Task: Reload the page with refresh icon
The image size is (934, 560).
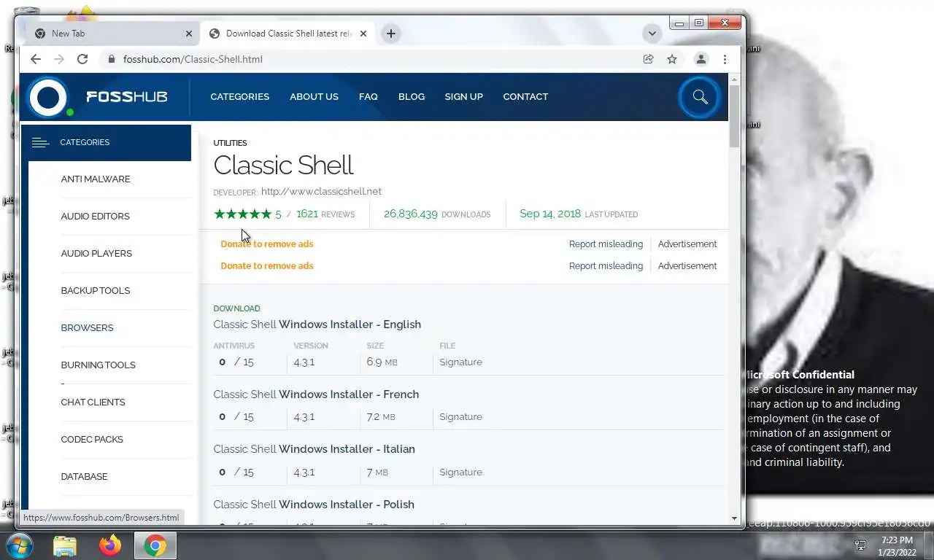Action: [82, 59]
